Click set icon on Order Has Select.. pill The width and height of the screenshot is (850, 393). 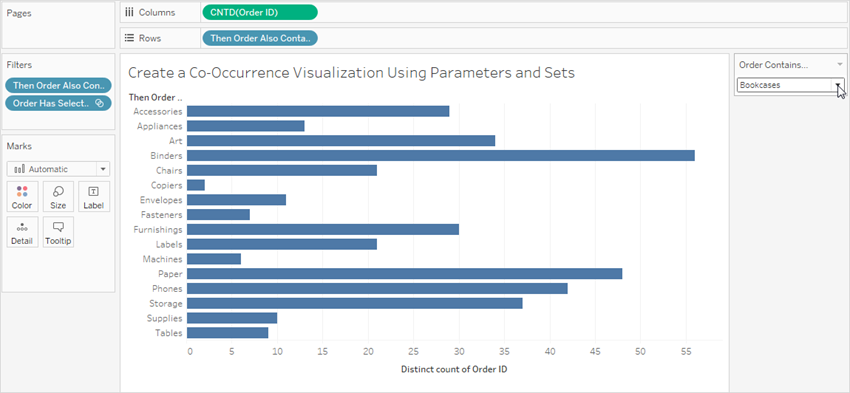(x=99, y=103)
